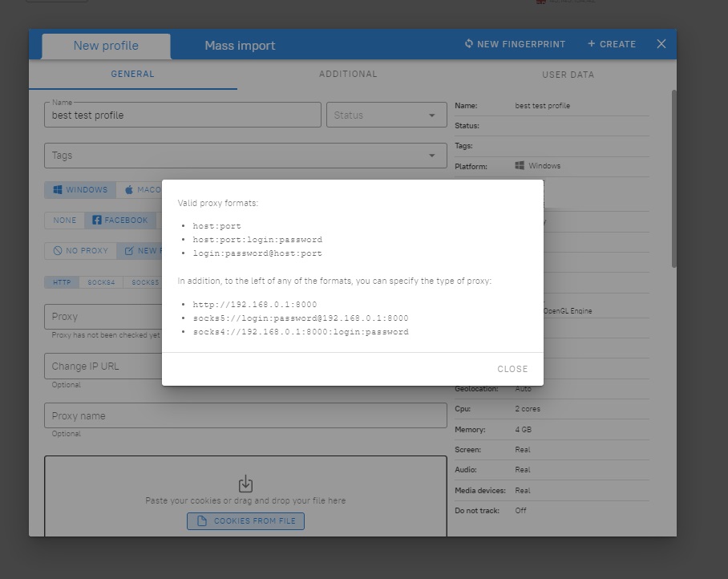This screenshot has height=579, width=728.
Task: Click the New Fingerprint refresh icon
Action: point(469,43)
